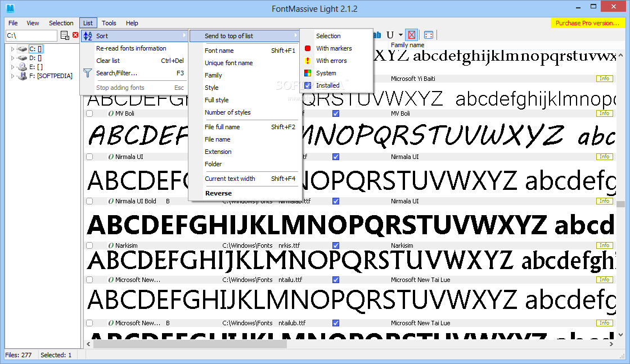
Task: Sort by File full name
Action: point(245,127)
